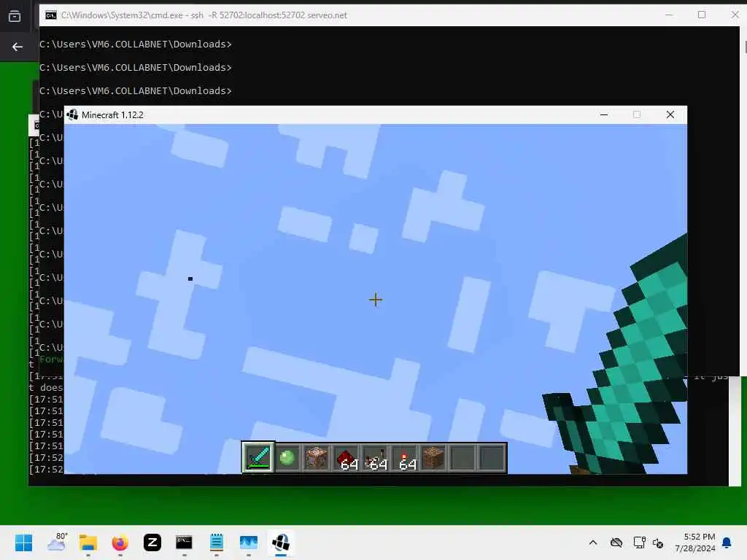
Task: Expand the system tray hidden icons chevron
Action: tap(593, 542)
